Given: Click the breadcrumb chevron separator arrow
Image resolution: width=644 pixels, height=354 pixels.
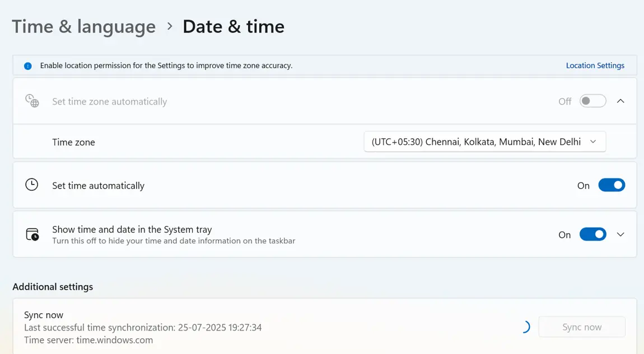Looking at the screenshot, I should coord(170,26).
